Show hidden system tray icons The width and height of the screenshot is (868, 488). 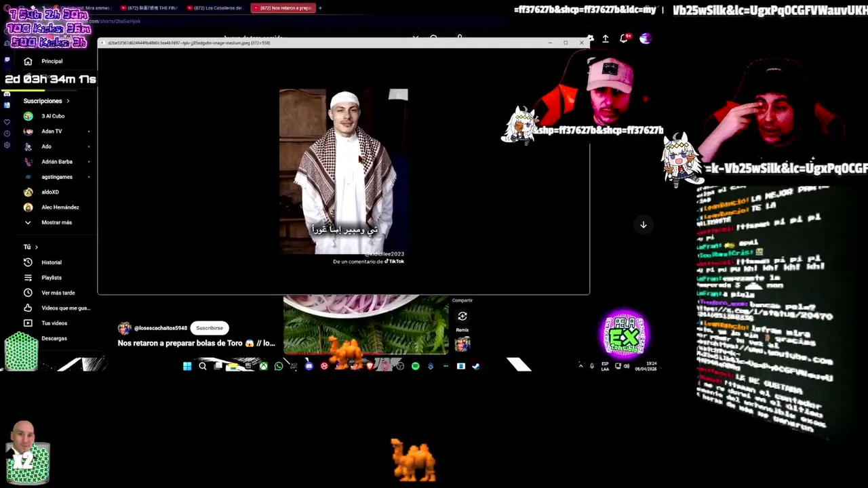pyautogui.click(x=580, y=366)
